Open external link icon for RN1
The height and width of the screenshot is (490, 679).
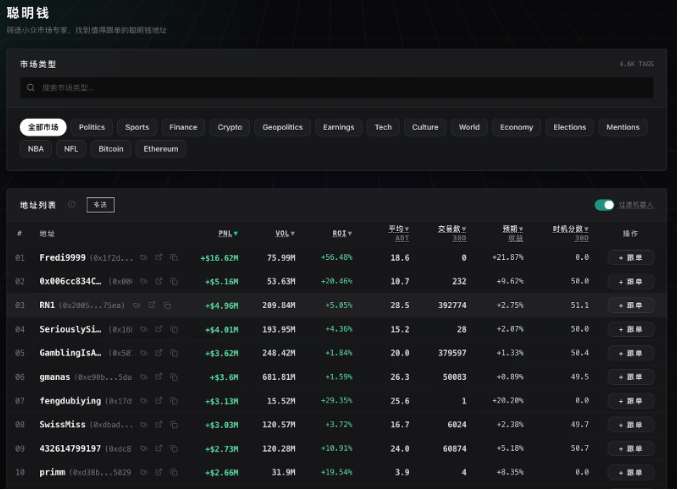[152, 305]
